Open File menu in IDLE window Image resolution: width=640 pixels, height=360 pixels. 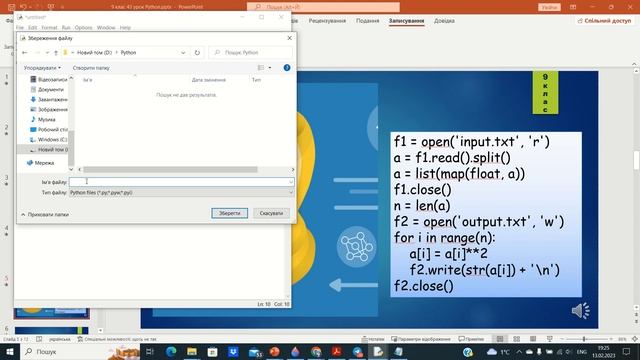pyautogui.click(x=20, y=27)
